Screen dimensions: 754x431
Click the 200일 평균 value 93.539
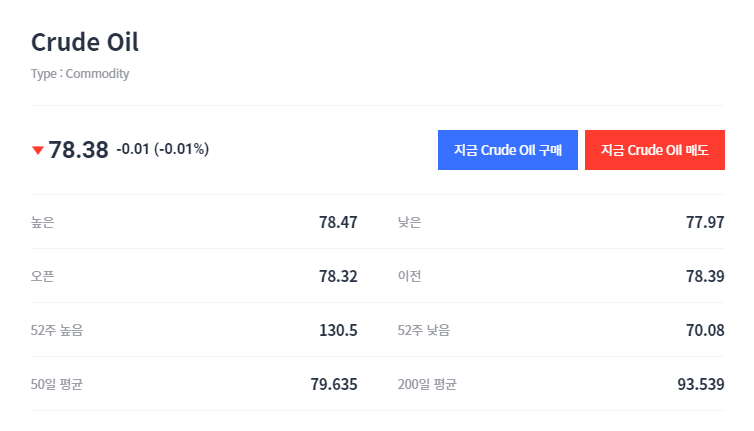click(700, 384)
